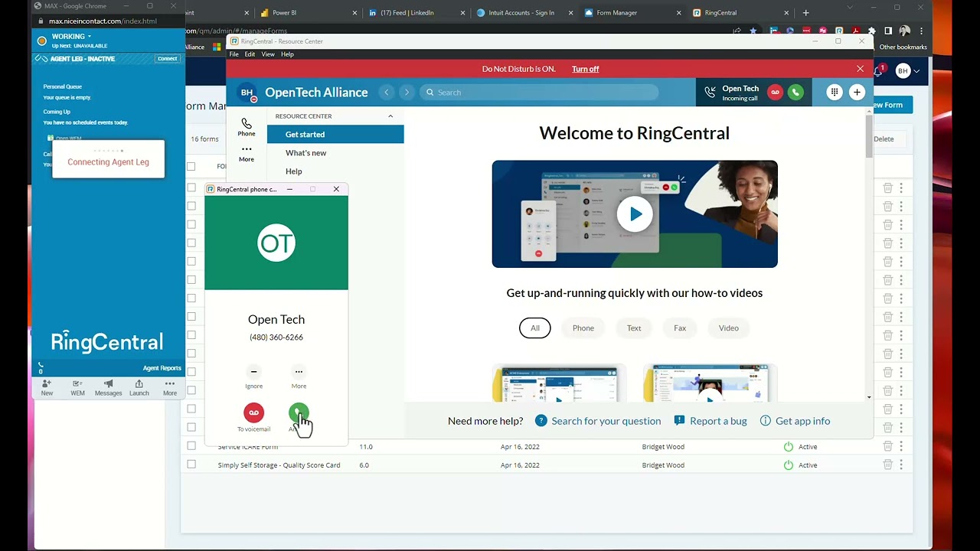Open Chrome extensions puzzle icon

click(x=871, y=31)
